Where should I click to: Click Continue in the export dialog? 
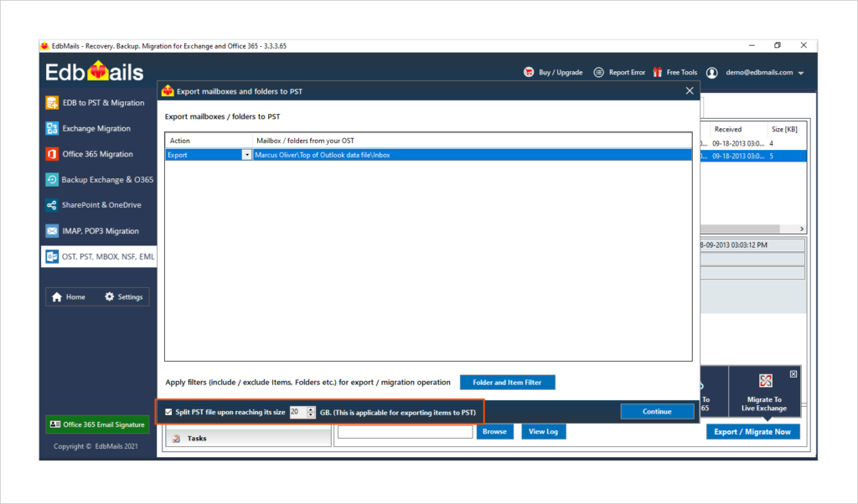[x=657, y=412]
